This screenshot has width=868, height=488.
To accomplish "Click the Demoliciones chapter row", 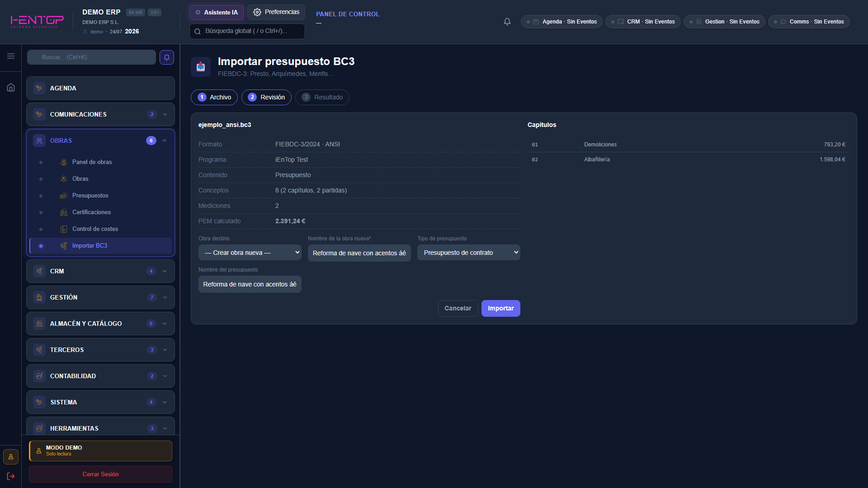I will pyautogui.click(x=689, y=145).
